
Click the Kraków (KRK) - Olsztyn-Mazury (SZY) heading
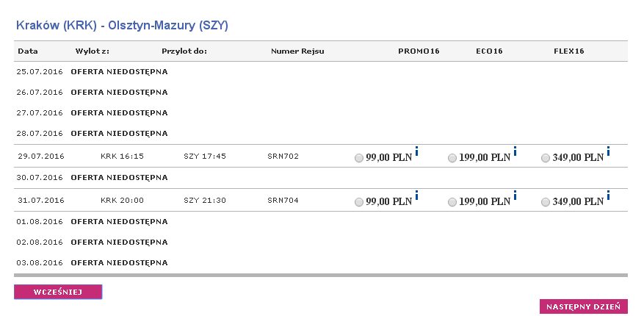(x=122, y=26)
